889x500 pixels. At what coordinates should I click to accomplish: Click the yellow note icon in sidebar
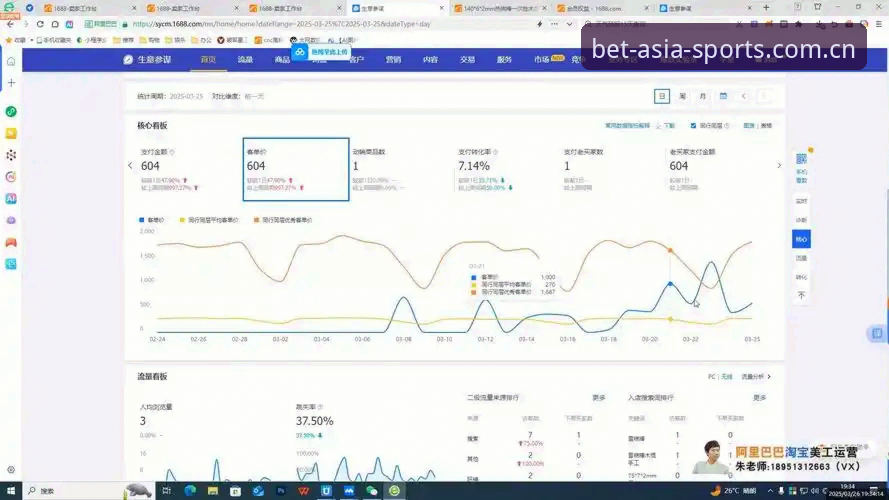tap(11, 133)
